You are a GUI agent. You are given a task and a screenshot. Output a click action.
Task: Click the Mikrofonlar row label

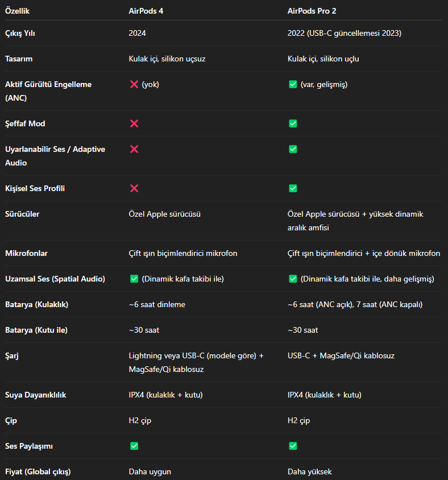tap(26, 253)
